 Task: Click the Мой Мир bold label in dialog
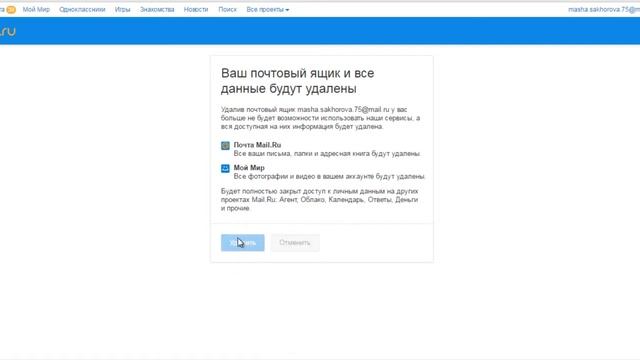(x=249, y=168)
